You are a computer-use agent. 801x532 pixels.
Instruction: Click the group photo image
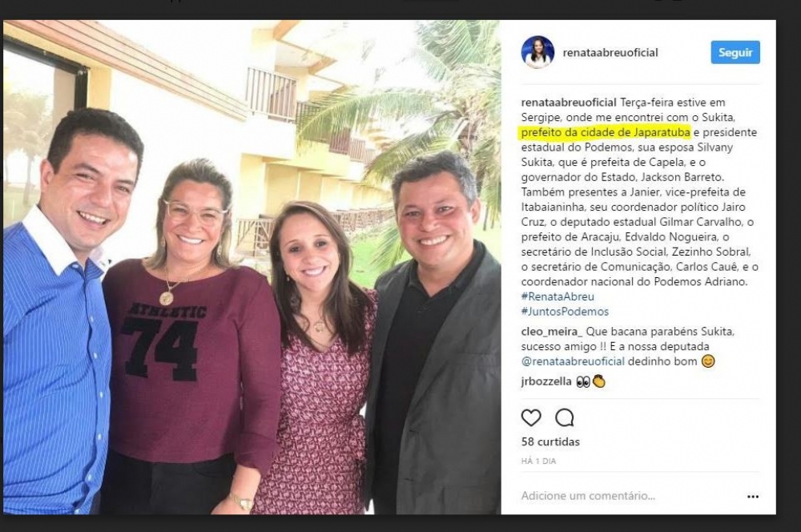pyautogui.click(x=252, y=267)
